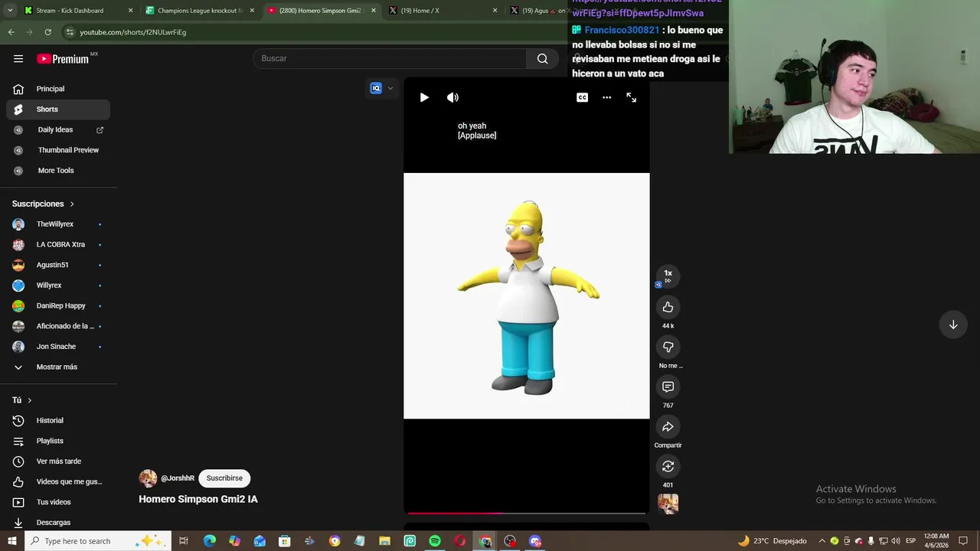
Task: Play the Homer Simpson short
Action: [424, 97]
